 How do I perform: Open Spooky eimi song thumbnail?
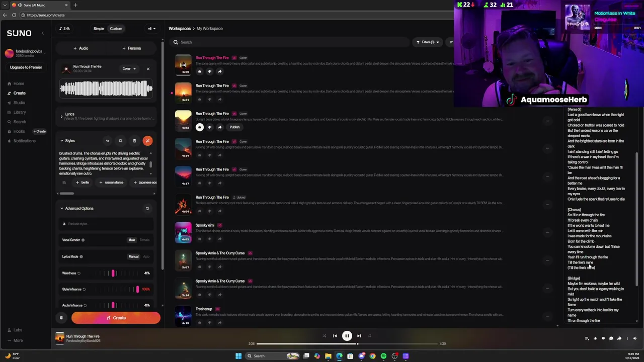click(183, 232)
